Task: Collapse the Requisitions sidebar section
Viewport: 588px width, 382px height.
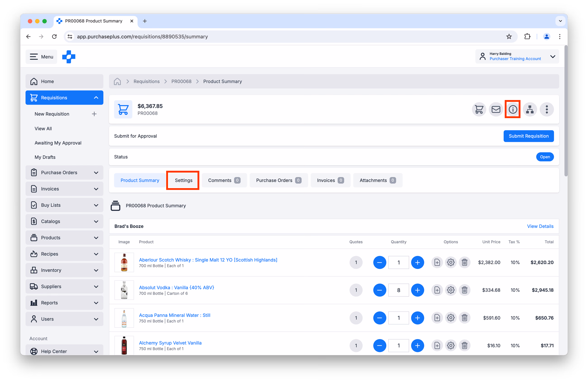Action: [x=96, y=98]
